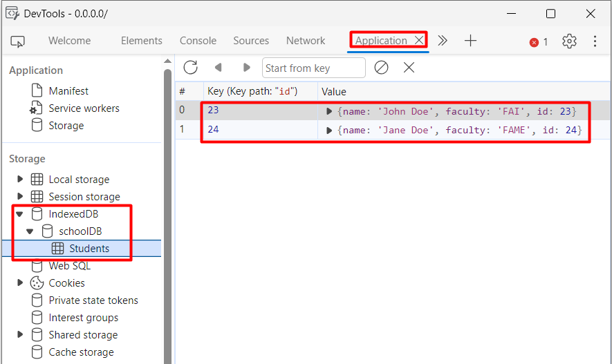Go to next page of records

coord(246,68)
